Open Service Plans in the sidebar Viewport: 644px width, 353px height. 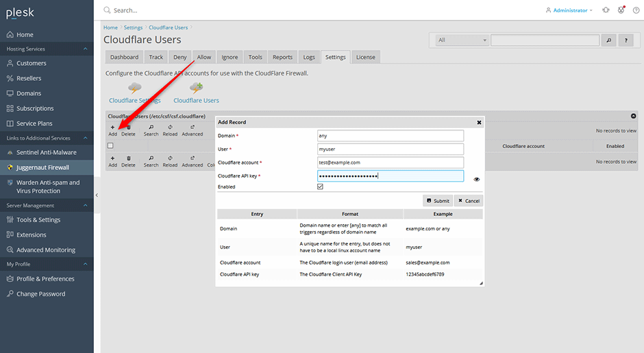point(34,123)
